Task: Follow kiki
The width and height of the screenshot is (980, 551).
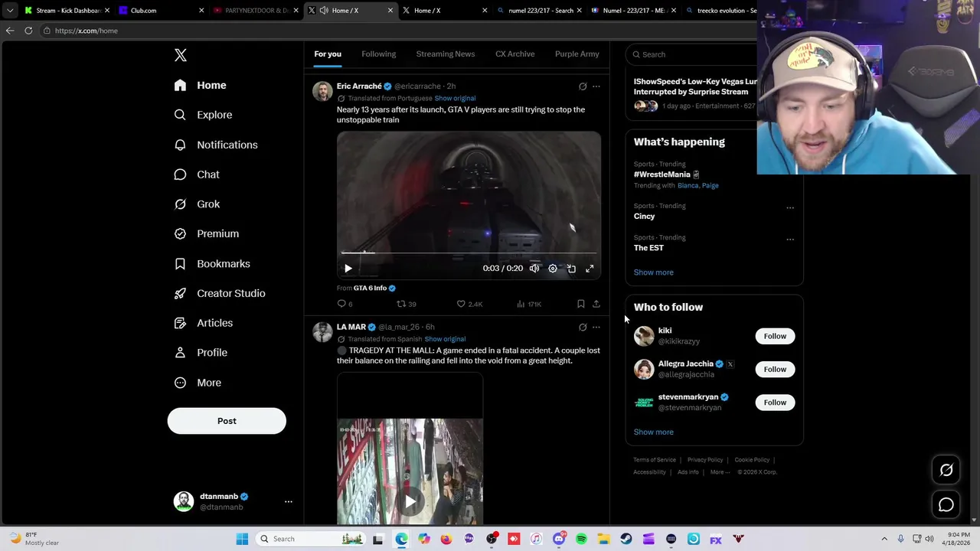Action: (x=775, y=336)
